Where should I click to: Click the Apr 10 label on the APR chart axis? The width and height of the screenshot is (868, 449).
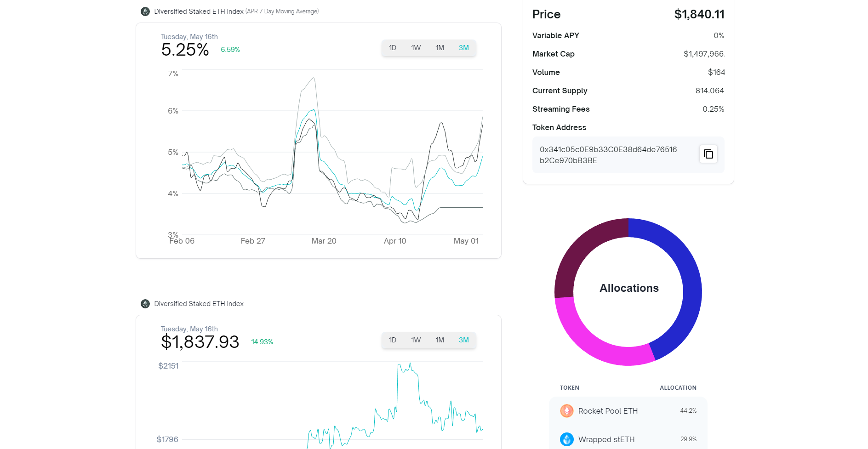pos(395,241)
